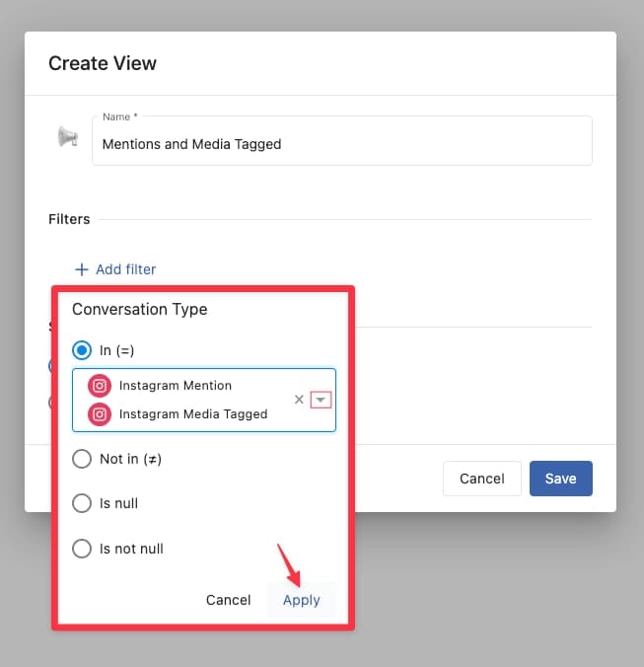Select the In (=) radio option
Viewport: 644px width, 667px height.
pyautogui.click(x=82, y=349)
